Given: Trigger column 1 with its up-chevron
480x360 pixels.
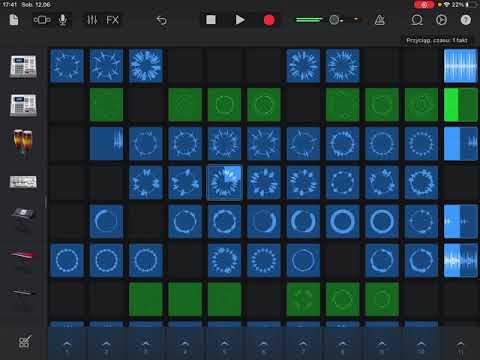Looking at the screenshot, I should pos(67,345).
